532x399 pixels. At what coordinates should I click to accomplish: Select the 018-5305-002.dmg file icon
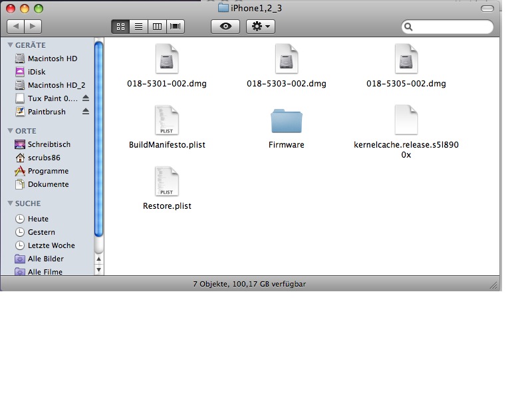click(x=406, y=59)
